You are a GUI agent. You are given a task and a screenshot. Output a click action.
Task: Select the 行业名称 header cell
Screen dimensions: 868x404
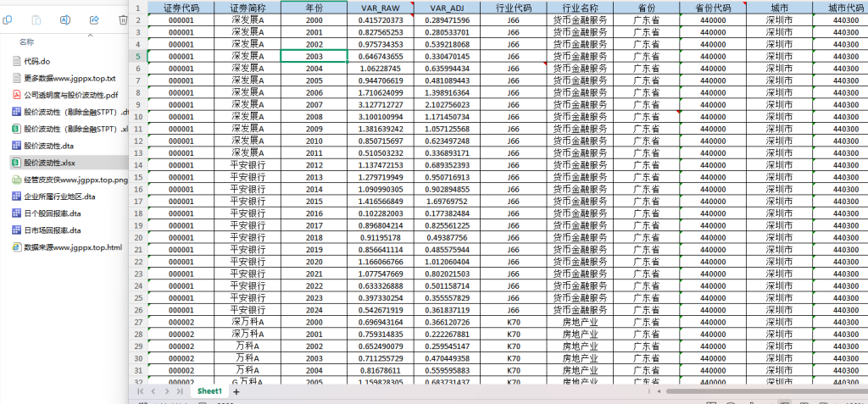coord(580,8)
